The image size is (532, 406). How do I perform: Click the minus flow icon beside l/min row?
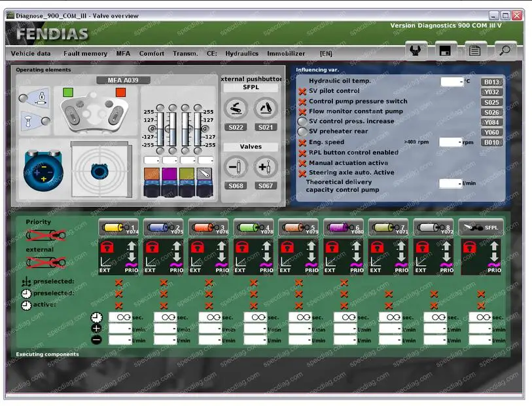pos(96,340)
